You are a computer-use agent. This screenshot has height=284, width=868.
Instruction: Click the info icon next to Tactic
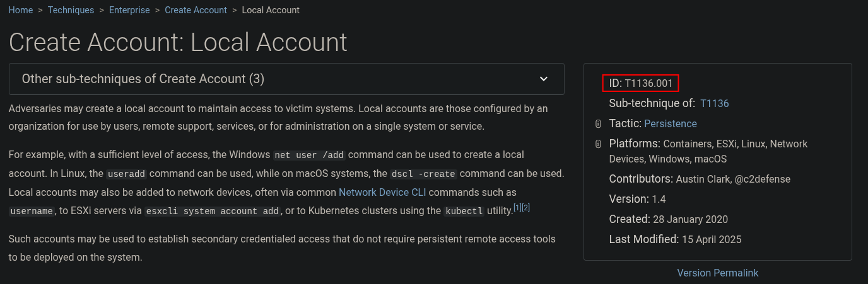pos(599,123)
